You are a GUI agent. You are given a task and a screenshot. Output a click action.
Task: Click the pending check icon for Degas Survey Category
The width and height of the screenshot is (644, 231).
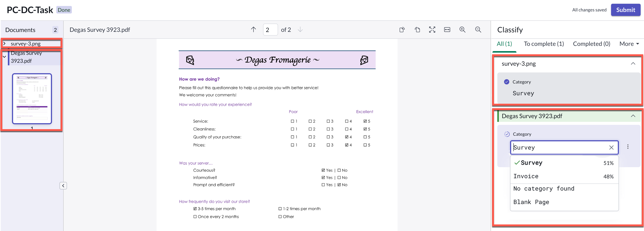[507, 134]
